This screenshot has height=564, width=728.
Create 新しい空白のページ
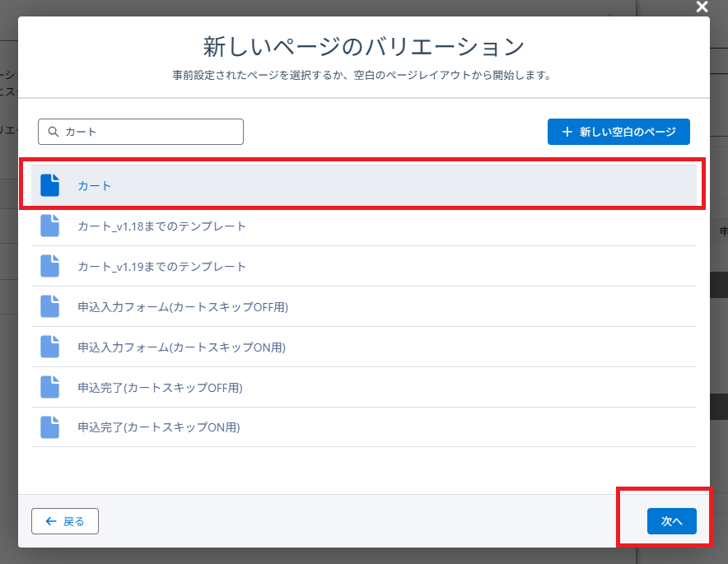point(618,132)
